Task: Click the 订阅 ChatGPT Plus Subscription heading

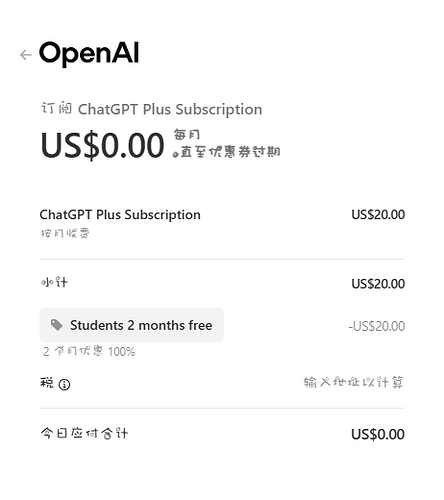Action: 152,109
